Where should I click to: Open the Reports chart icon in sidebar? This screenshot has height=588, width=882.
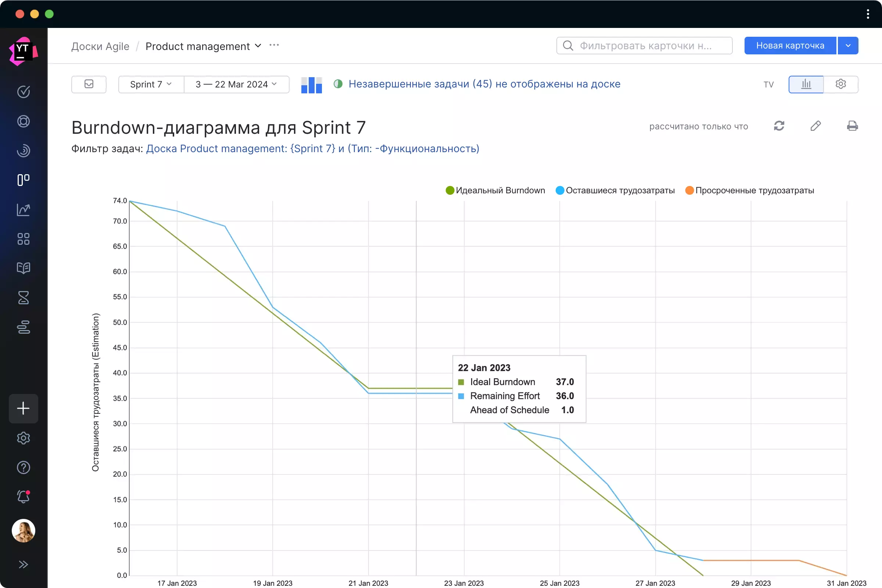[23, 209]
